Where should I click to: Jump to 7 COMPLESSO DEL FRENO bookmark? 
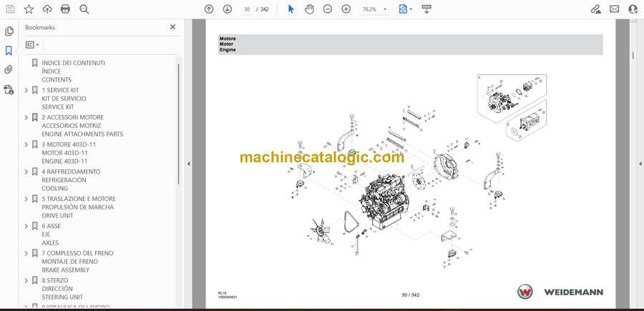tap(77, 262)
